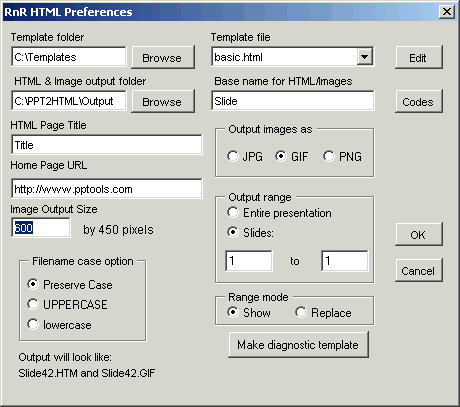The width and height of the screenshot is (460, 407).
Task: Click the 'Image Output Size' label
Action: click(54, 209)
